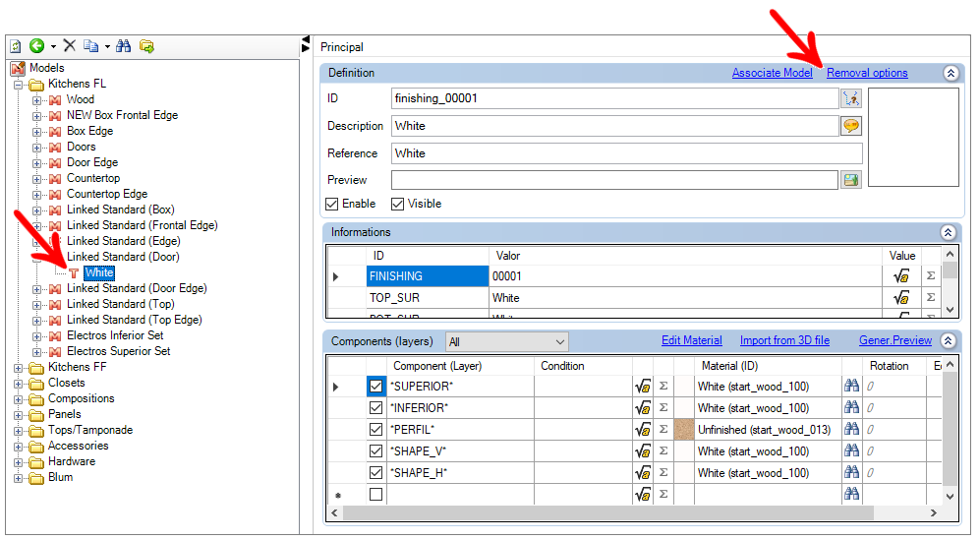Uncheck the *INFERIOR* layer checkbox

[x=375, y=408]
